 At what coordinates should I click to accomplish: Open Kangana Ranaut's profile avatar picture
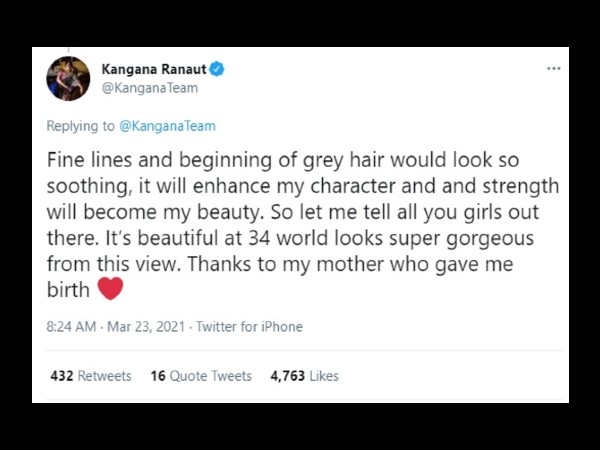pyautogui.click(x=68, y=78)
